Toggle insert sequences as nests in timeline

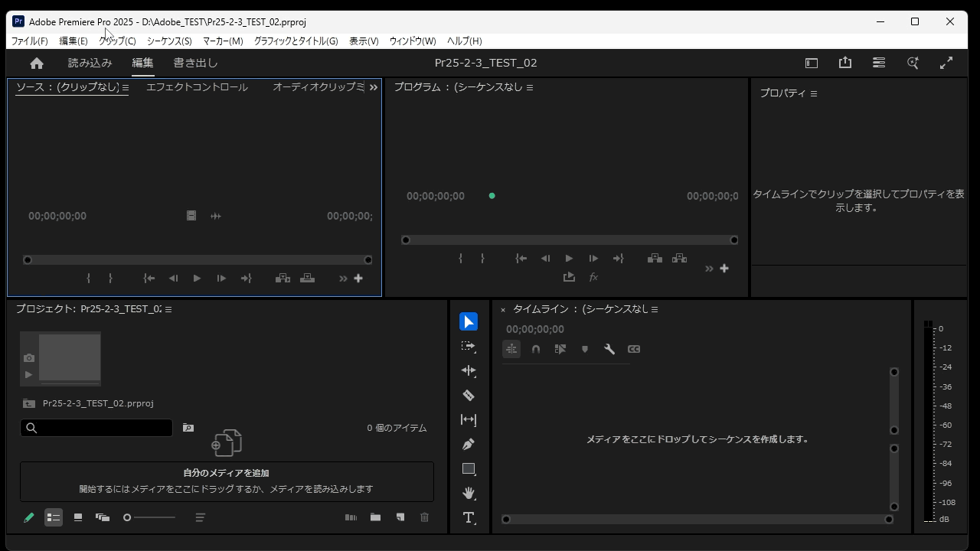[511, 349]
